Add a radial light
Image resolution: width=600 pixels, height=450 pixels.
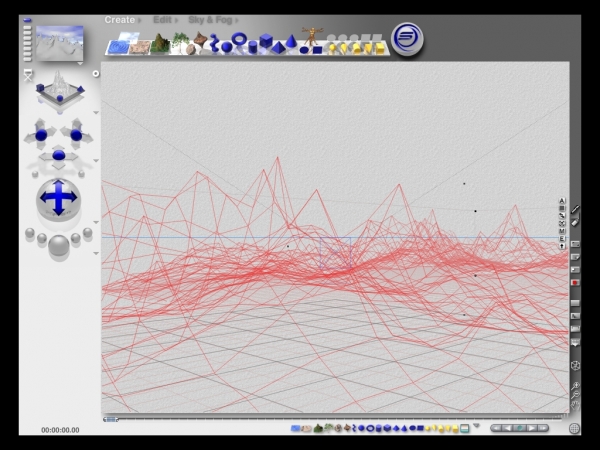click(333, 48)
